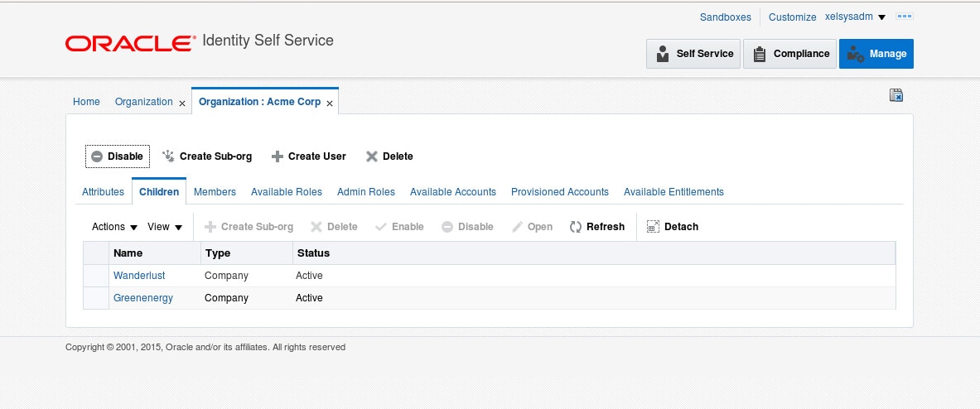
Task: Click the Disable organization button icon
Action: 97,156
